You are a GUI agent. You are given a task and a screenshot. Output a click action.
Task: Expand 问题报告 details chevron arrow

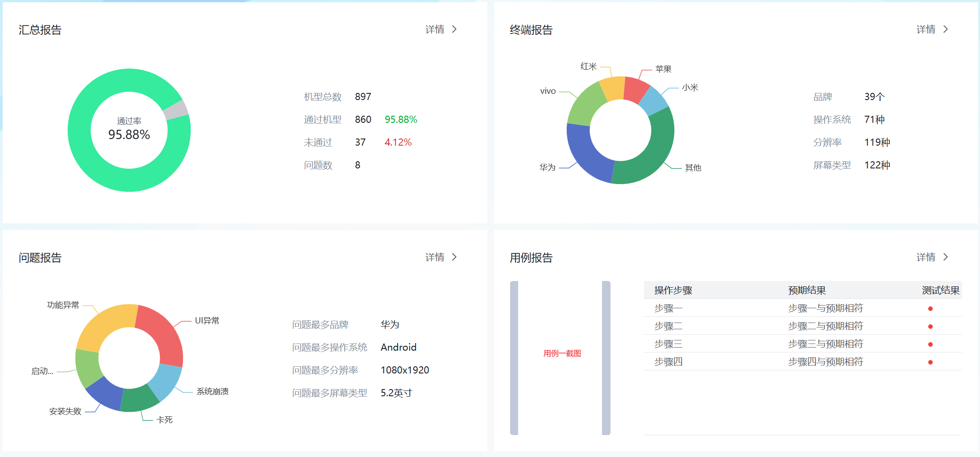click(x=454, y=257)
